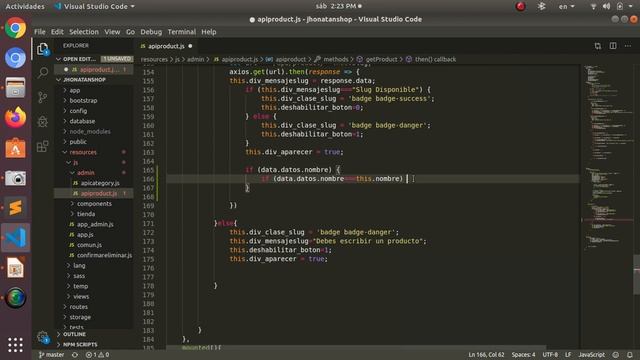Change Spaces: 4 indentation setting

(523, 355)
